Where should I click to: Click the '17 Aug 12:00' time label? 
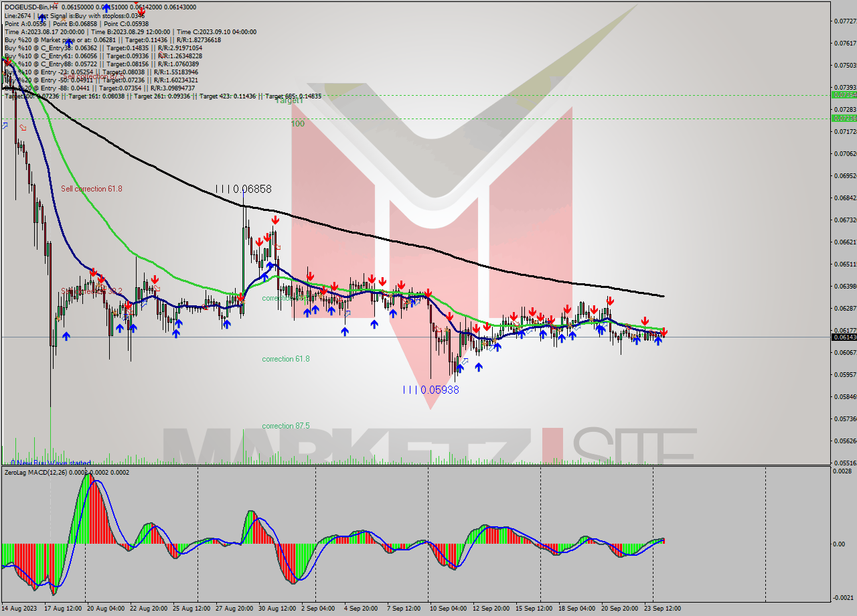[x=62, y=608]
